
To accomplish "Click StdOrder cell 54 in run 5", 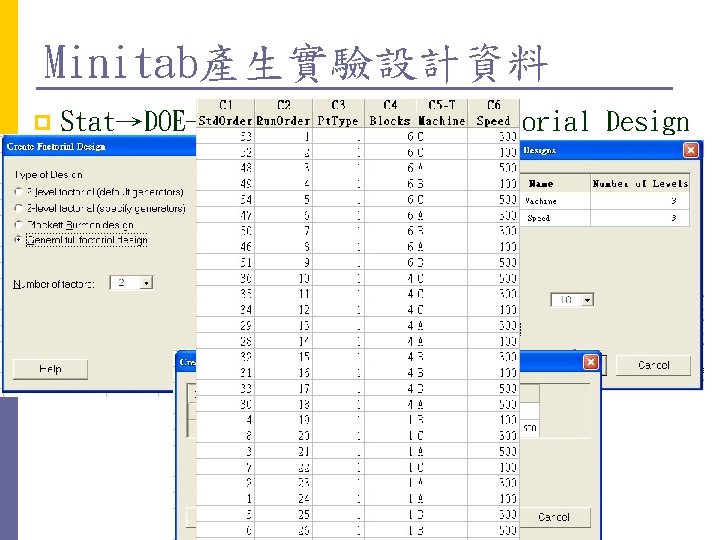I will pyautogui.click(x=225, y=199).
